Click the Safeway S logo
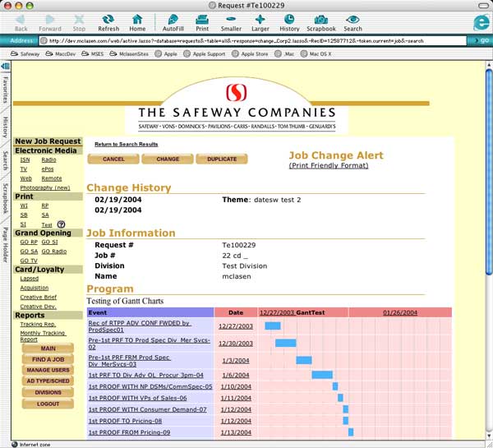The image size is (493, 448). click(236, 93)
